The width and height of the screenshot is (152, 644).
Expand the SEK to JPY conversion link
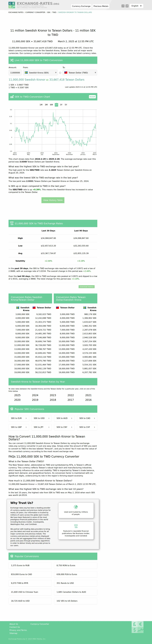pyautogui.click(x=42, y=427)
